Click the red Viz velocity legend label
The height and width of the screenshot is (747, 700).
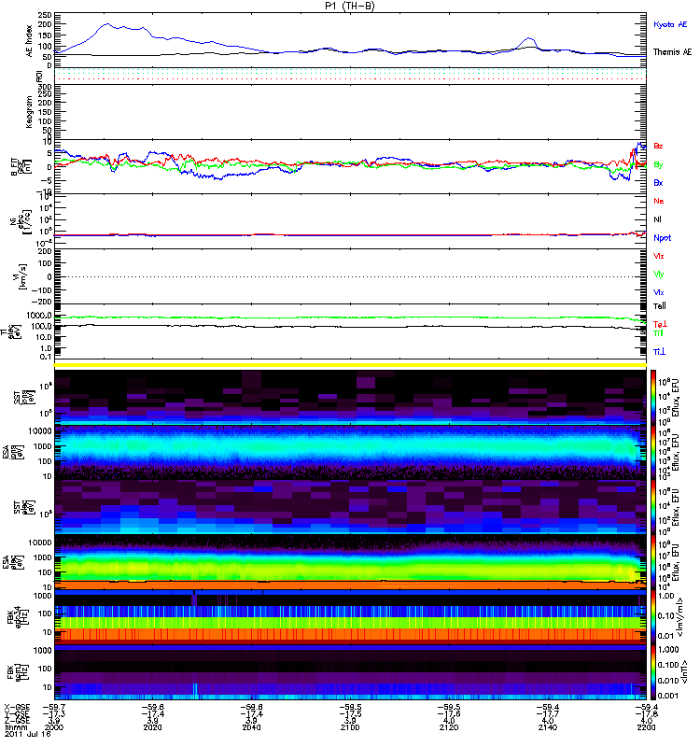click(658, 256)
